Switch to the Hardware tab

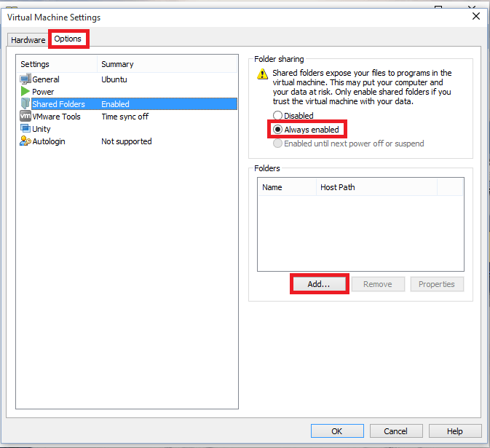[x=28, y=39]
